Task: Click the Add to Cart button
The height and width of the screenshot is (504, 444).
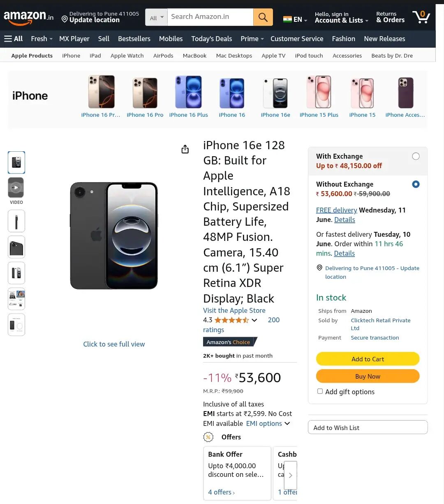Action: click(x=368, y=359)
